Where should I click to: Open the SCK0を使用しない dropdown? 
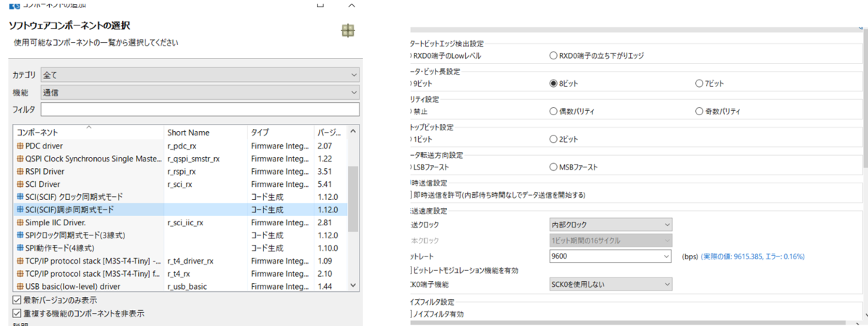pos(611,285)
